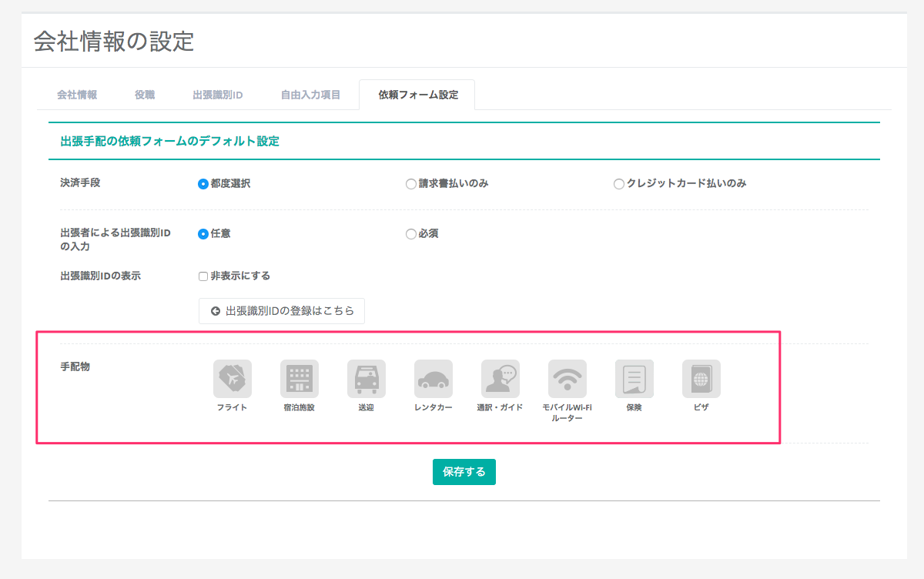Toggle the 送迎 (transfer) bus icon
Screen dimensions: 924x579
point(366,379)
